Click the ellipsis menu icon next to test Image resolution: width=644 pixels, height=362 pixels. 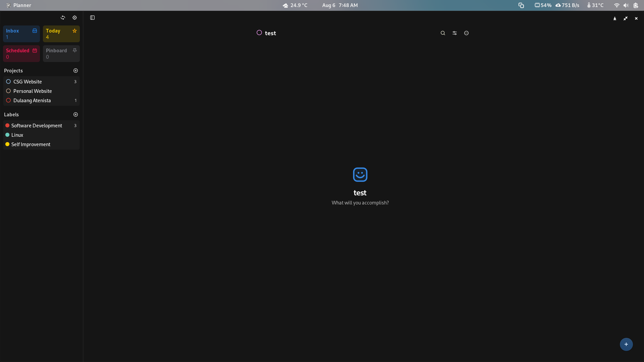click(466, 33)
